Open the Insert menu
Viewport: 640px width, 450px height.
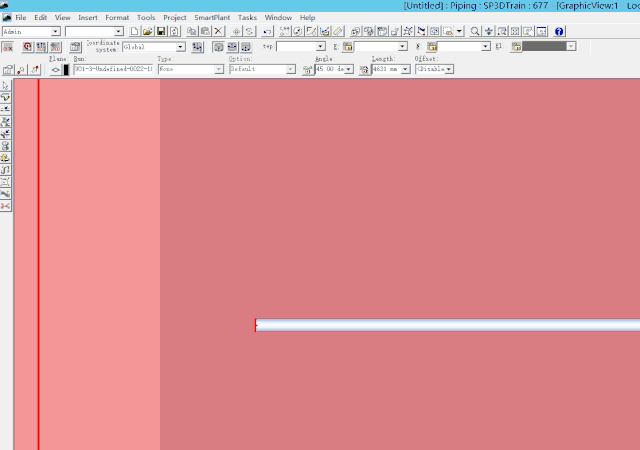88,18
